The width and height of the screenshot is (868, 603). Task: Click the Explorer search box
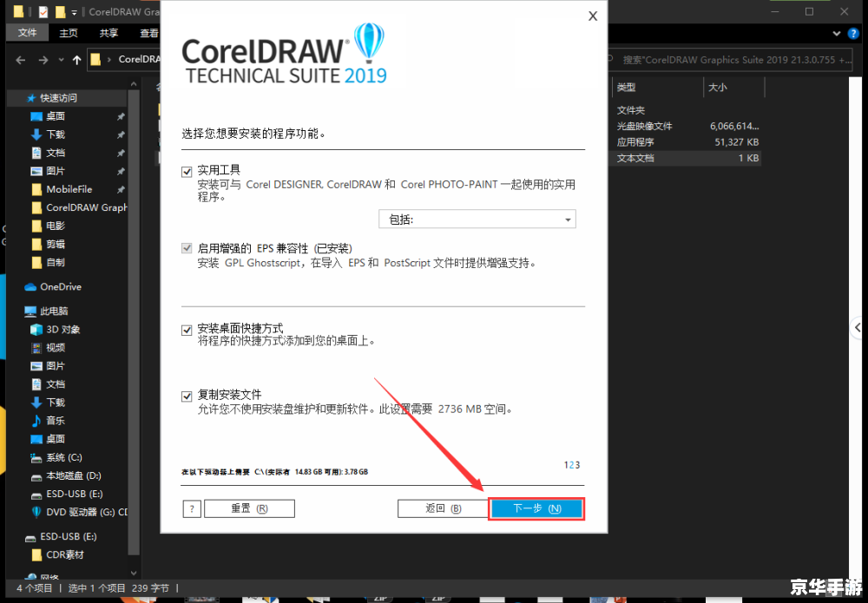coord(731,60)
